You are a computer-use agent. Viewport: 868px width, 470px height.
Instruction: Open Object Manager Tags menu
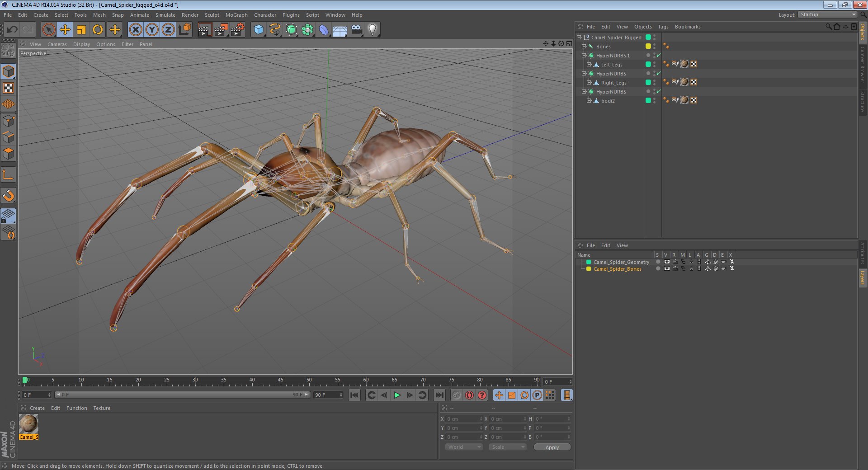(663, 27)
